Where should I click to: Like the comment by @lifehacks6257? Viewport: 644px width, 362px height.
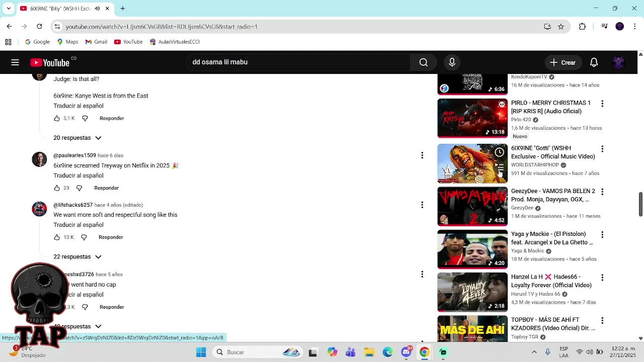(x=57, y=237)
